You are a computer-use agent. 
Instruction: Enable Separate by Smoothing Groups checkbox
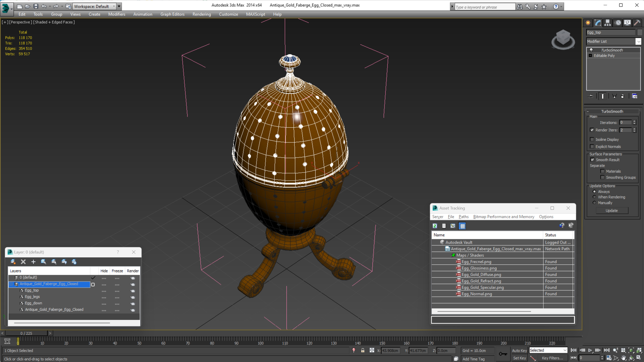tap(602, 177)
